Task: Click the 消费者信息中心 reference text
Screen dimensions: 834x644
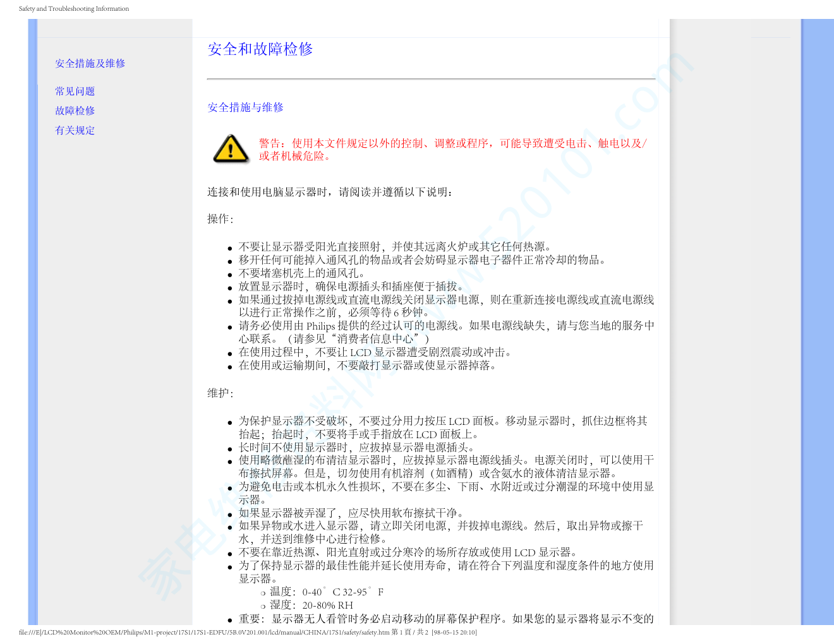Action: coord(378,339)
